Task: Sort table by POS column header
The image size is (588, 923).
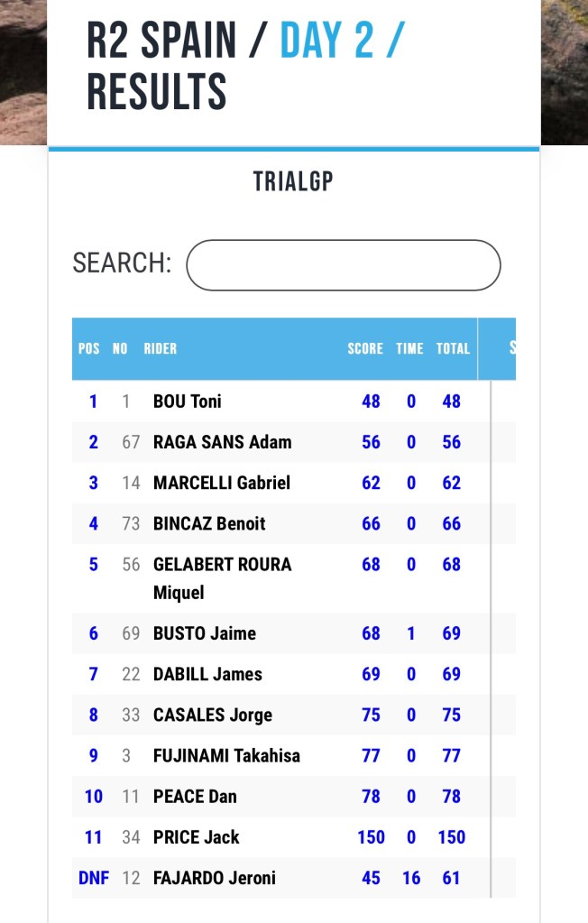Action: click(89, 348)
